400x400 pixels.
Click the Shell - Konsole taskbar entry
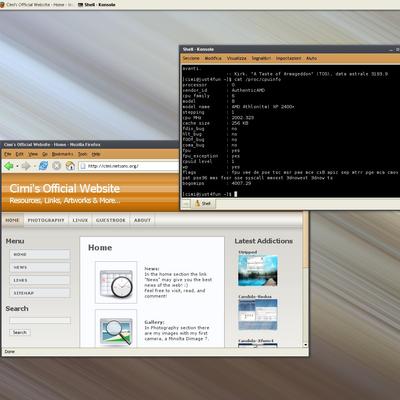[x=97, y=5]
